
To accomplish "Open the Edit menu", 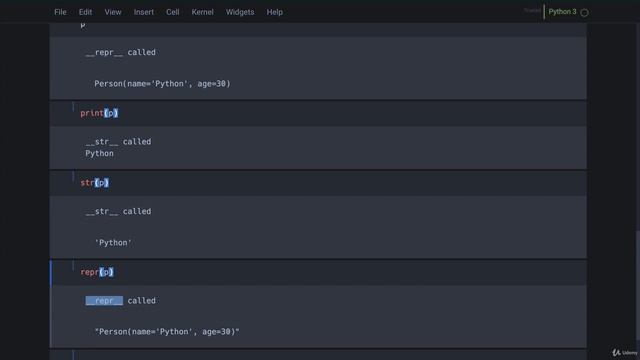I will point(85,12).
